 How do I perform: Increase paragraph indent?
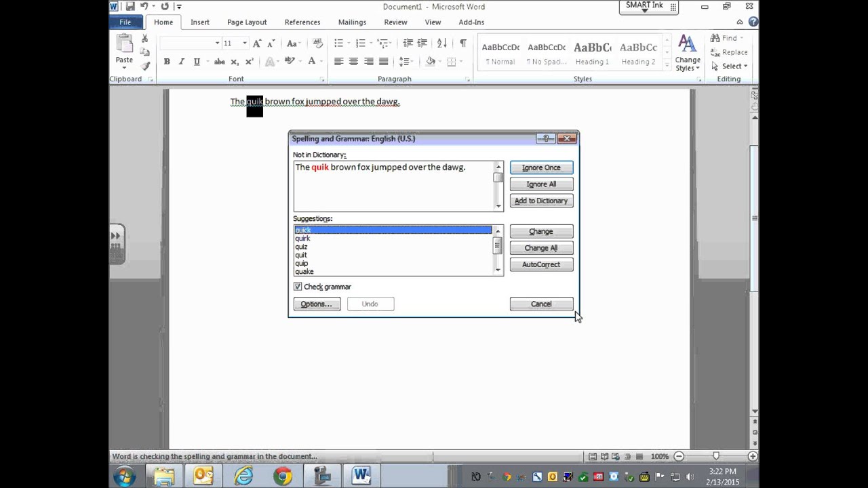click(x=422, y=43)
